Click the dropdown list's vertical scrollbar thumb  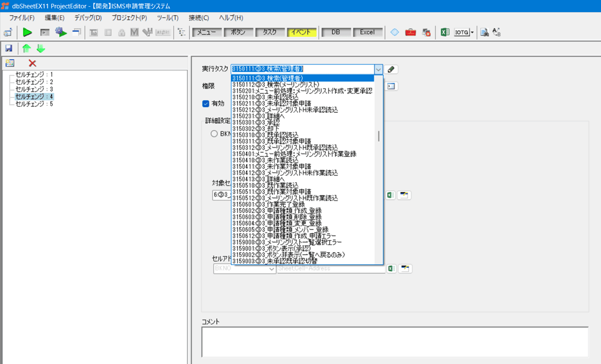pyautogui.click(x=379, y=137)
